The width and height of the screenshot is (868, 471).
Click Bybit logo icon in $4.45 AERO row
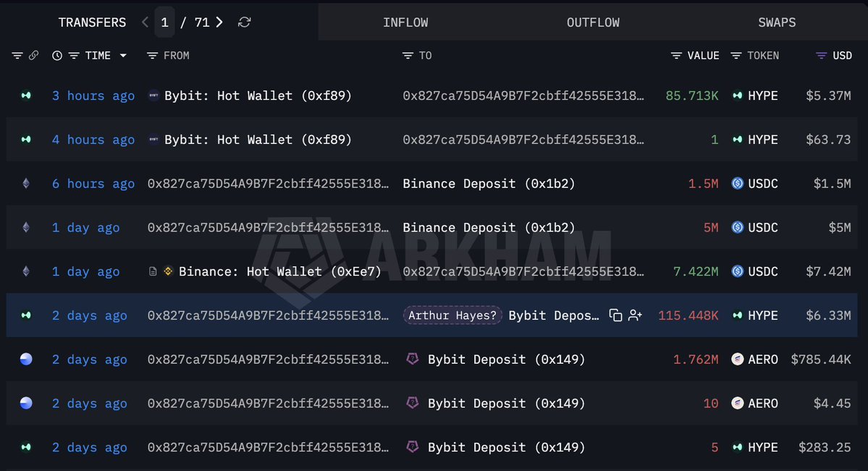[x=413, y=403]
